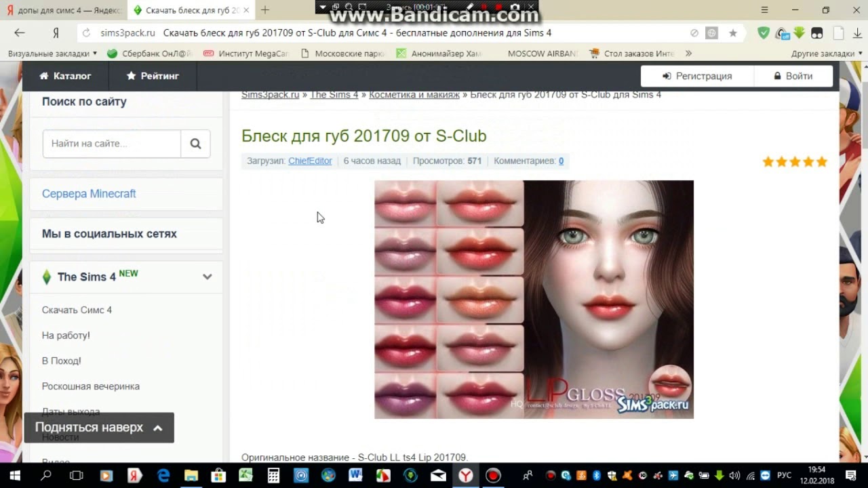Image resolution: width=868 pixels, height=488 pixels.
Task: Open the Другие закладки folder dropdown
Action: point(827,54)
